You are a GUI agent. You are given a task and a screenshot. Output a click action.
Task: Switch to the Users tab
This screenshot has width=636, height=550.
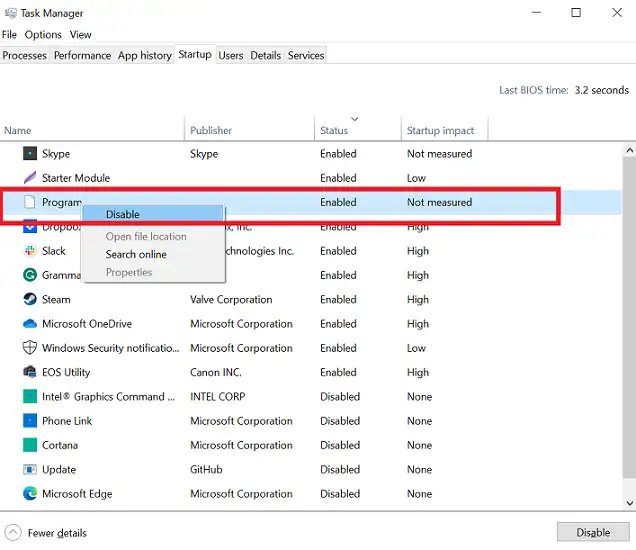click(231, 55)
